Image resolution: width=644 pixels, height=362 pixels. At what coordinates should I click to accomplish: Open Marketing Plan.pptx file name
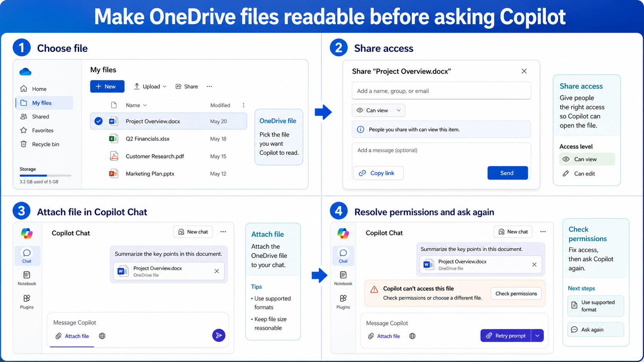150,174
